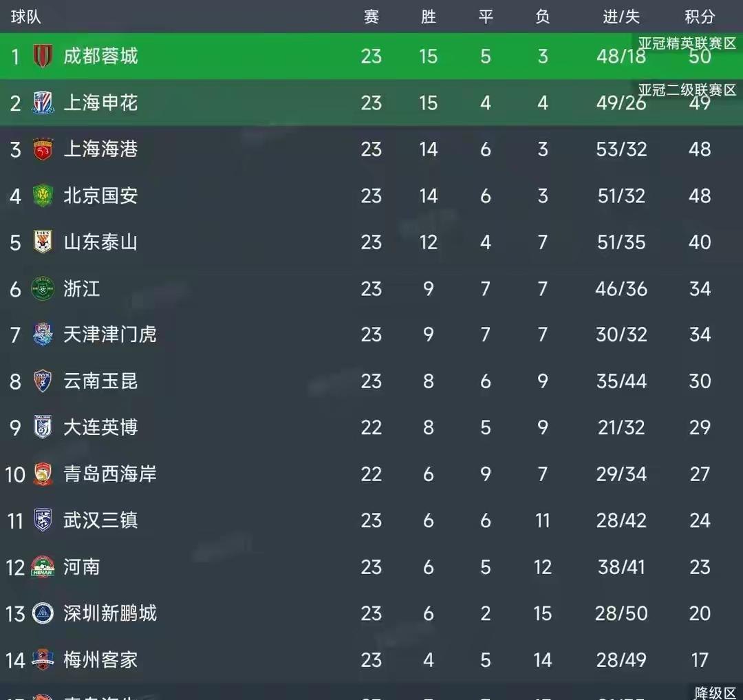The height and width of the screenshot is (700, 743).
Task: Click the 云南玉昆 shield icon
Action: 43,381
